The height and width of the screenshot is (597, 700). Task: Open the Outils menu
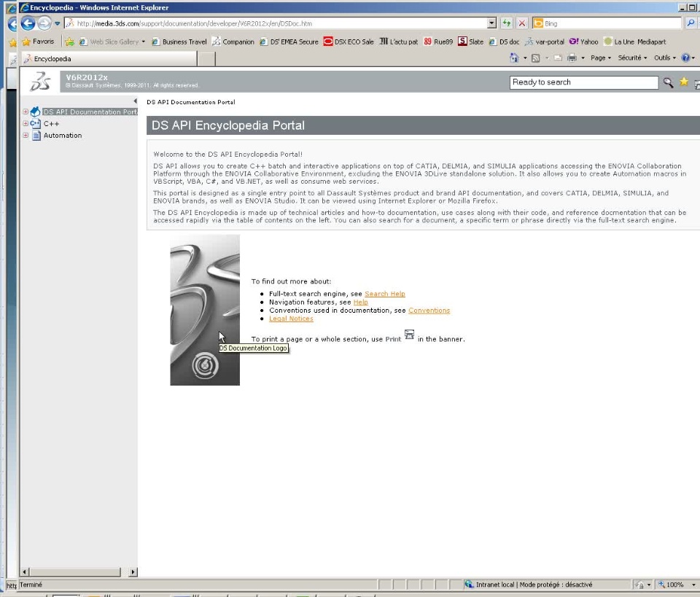point(665,58)
